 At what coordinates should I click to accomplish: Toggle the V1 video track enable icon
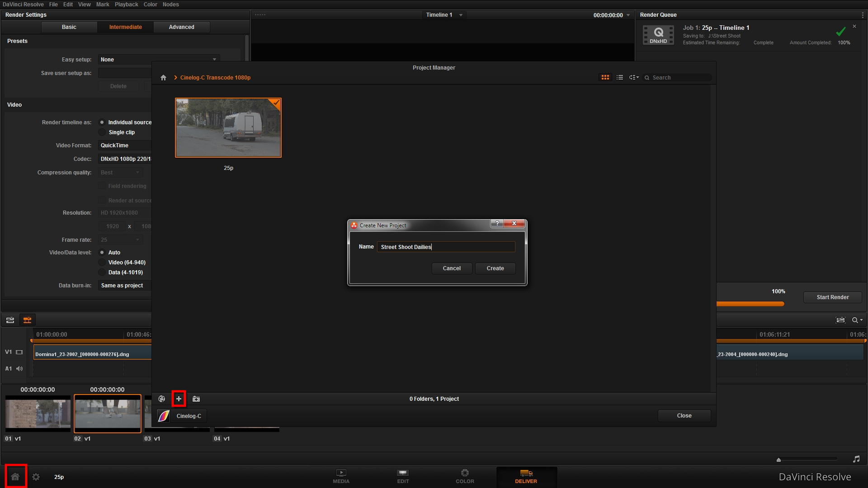19,352
